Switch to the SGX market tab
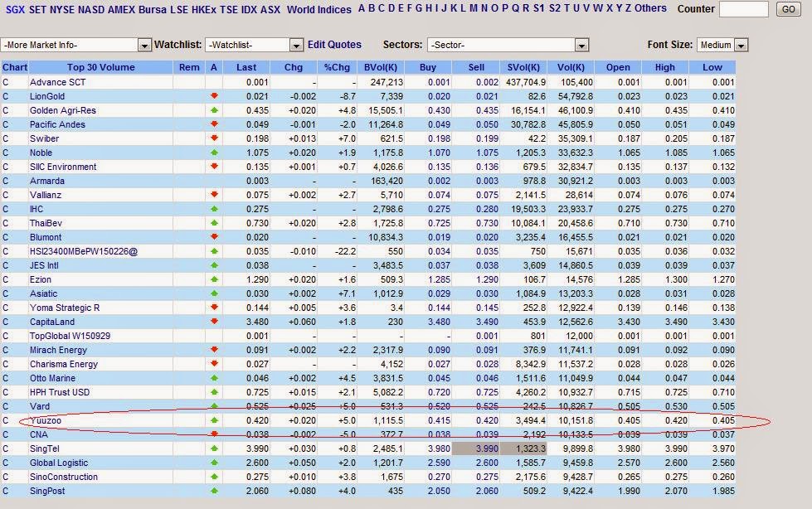The height and width of the screenshot is (509, 812). pyautogui.click(x=15, y=9)
